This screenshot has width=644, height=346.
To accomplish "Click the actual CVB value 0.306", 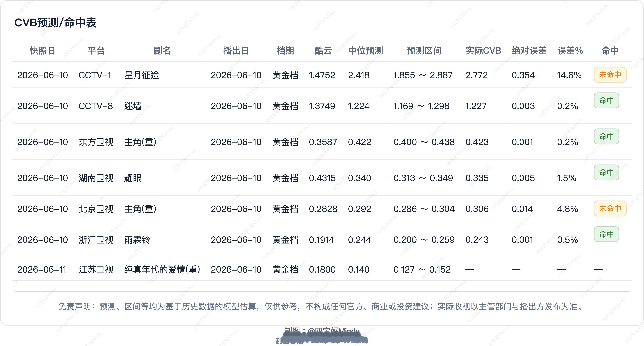I will 477,209.
